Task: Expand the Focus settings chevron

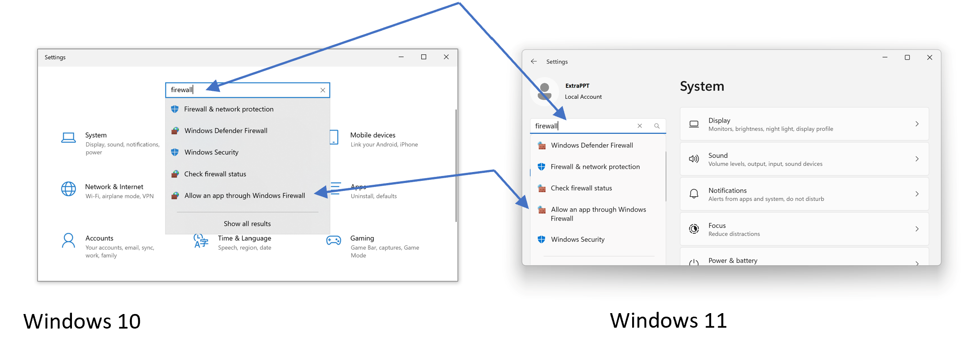Action: (x=917, y=229)
